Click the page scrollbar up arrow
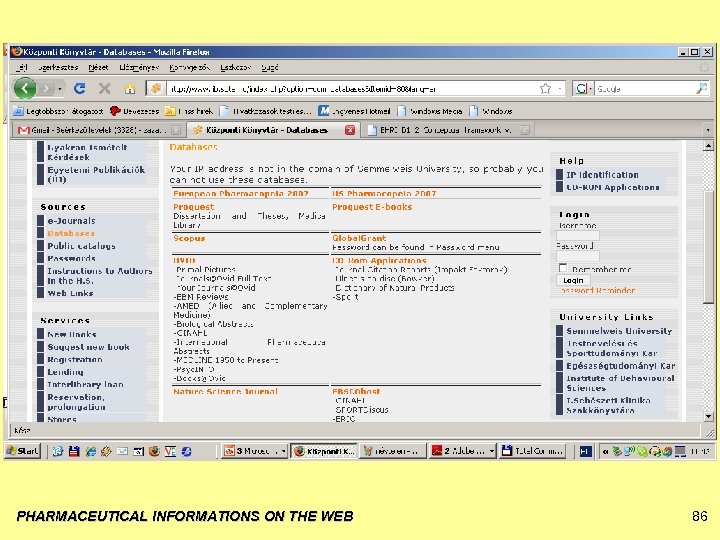Image resolution: width=720 pixels, height=540 pixels. (x=708, y=146)
